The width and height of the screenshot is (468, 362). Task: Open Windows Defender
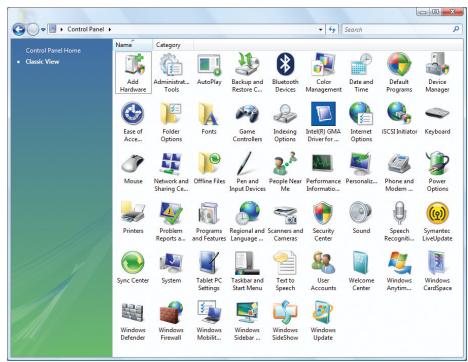(x=133, y=321)
